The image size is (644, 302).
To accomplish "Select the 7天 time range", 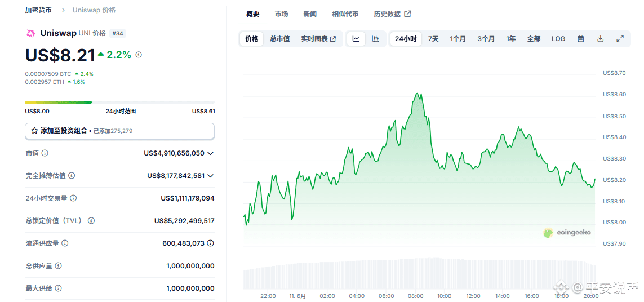I will coord(433,39).
